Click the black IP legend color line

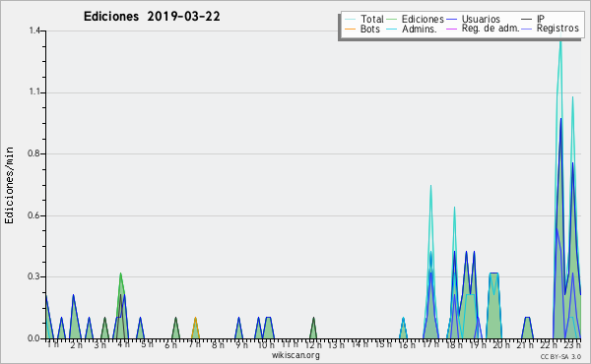pos(527,20)
